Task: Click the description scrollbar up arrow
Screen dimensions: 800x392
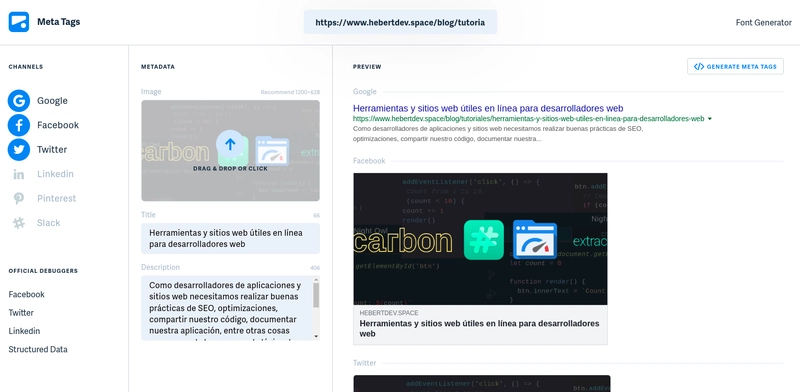Action: 316,279
